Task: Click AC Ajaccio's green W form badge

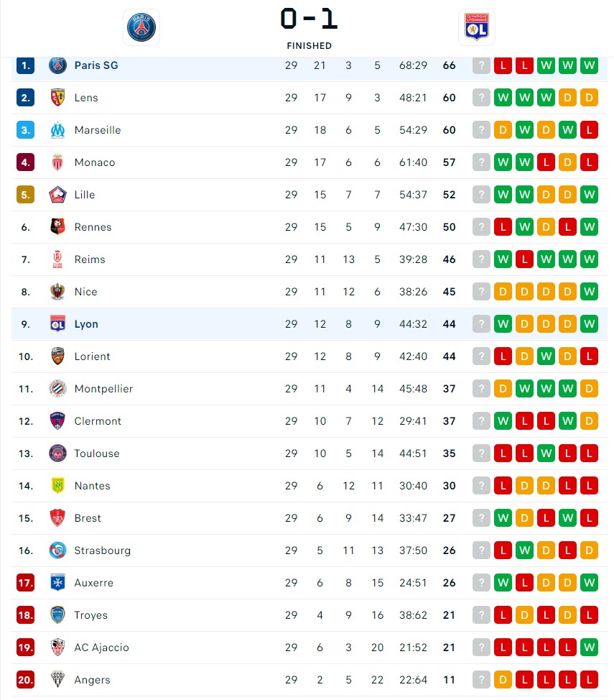Action: (589, 648)
